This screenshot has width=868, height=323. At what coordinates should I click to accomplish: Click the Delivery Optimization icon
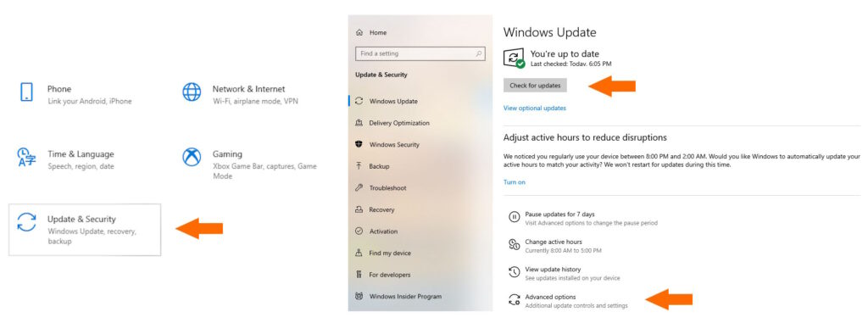(x=359, y=123)
